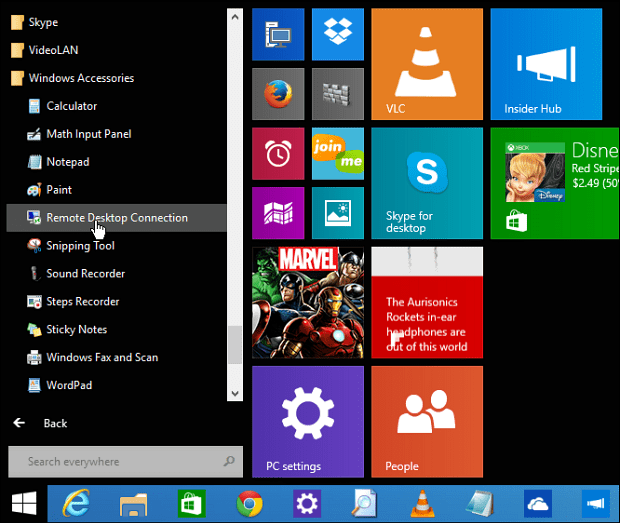The image size is (620, 523).
Task: Launch Sound Recorder
Action: coord(117,274)
